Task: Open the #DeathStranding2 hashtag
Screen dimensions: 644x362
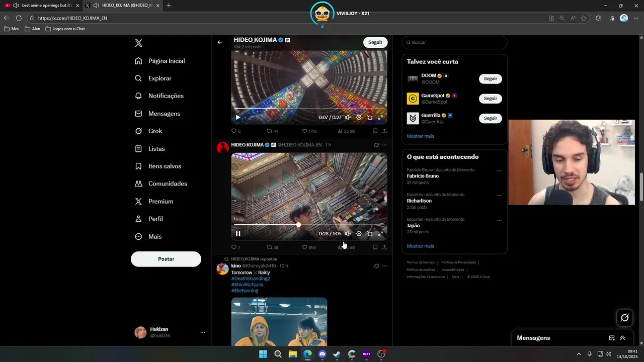Action: coord(251,279)
